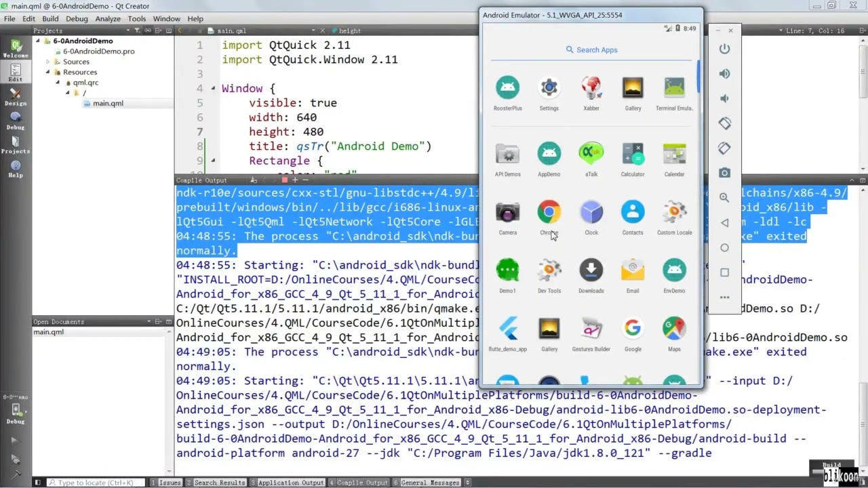Click the Type to locate field

95,483
